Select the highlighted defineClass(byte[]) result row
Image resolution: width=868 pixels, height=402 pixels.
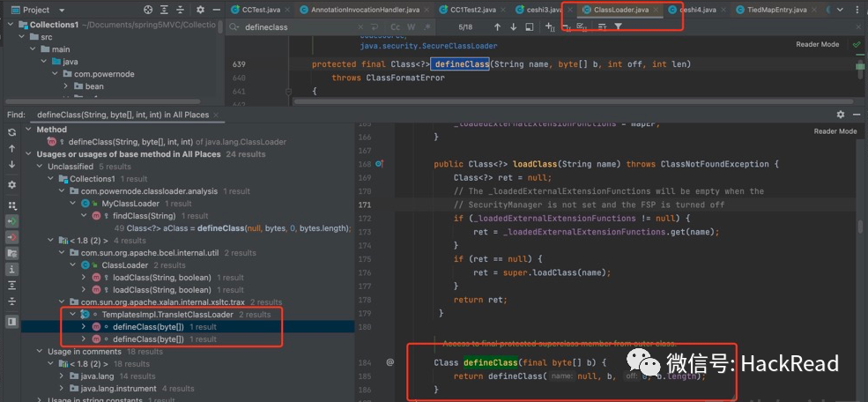[188, 327]
